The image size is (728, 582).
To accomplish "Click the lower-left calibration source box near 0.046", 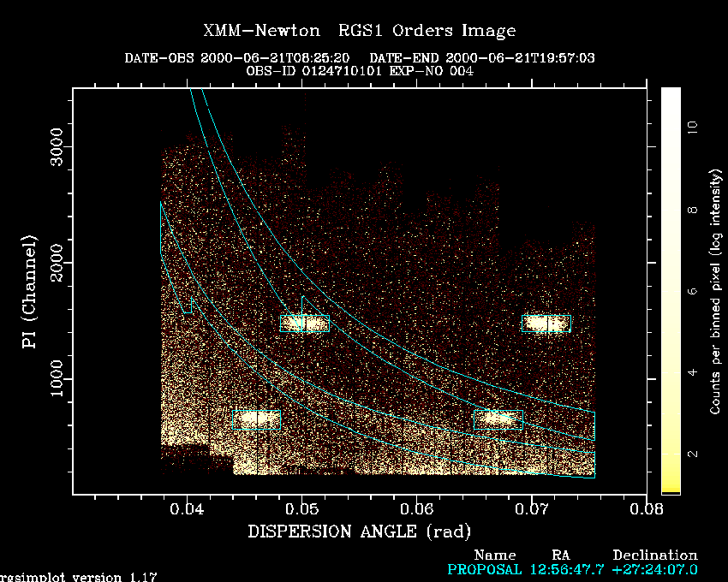I will point(256,419).
